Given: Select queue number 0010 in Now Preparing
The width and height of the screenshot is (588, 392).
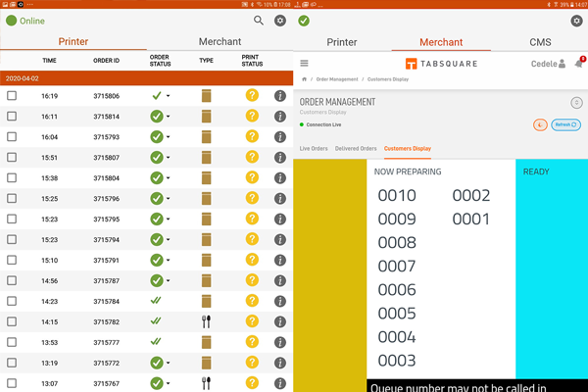Looking at the screenshot, I should coord(397,196).
